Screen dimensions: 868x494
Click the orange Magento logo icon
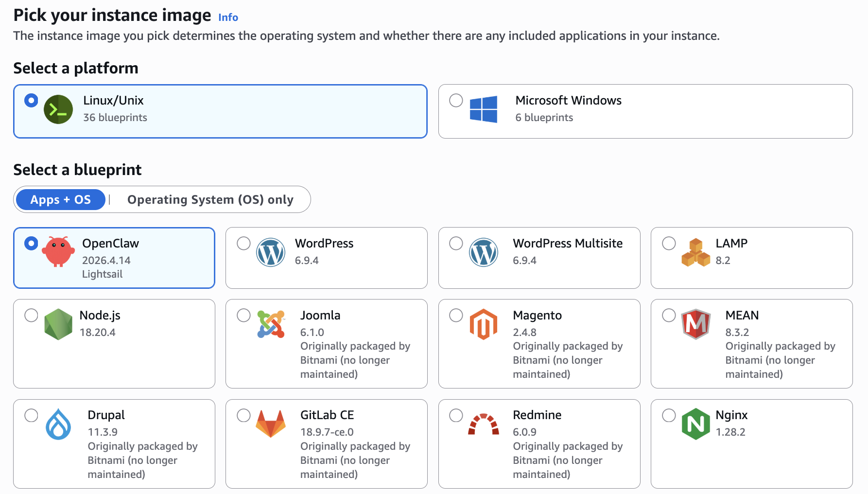(x=484, y=324)
